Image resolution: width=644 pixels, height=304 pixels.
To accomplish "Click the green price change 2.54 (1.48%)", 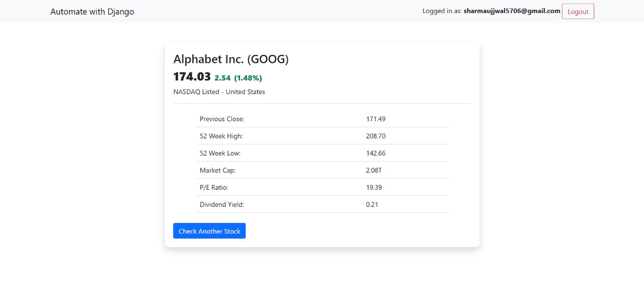I will pos(238,78).
